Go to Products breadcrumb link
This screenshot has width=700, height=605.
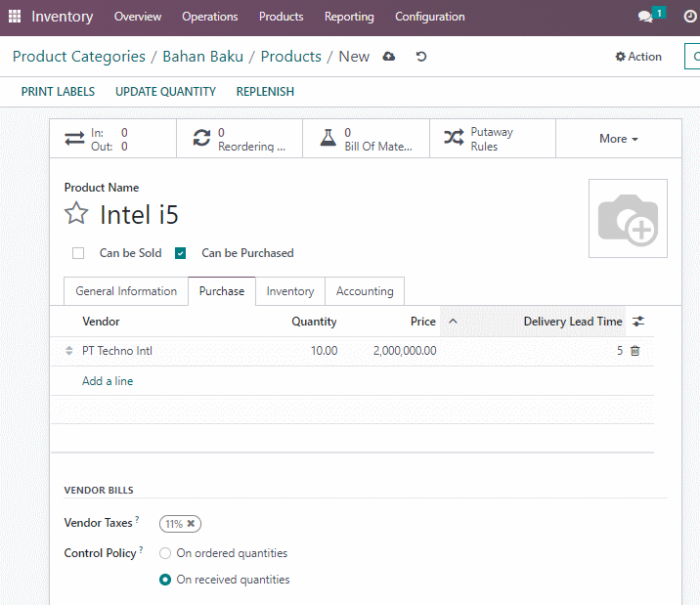point(291,57)
